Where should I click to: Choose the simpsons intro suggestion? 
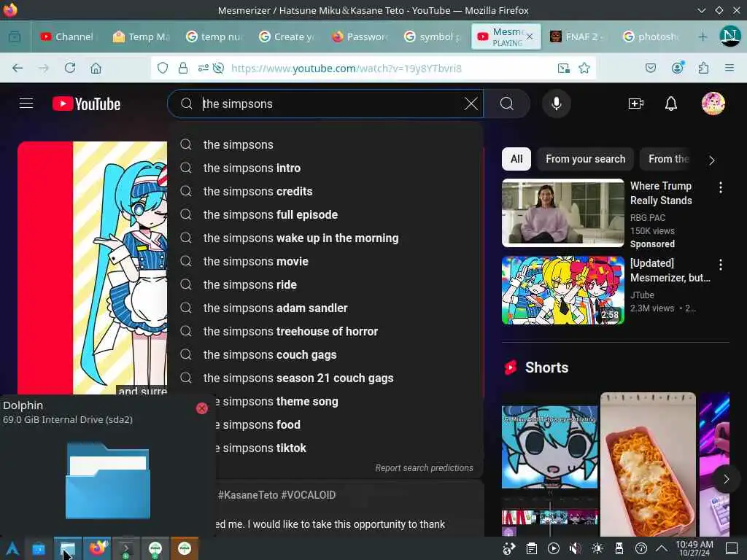tap(325, 168)
